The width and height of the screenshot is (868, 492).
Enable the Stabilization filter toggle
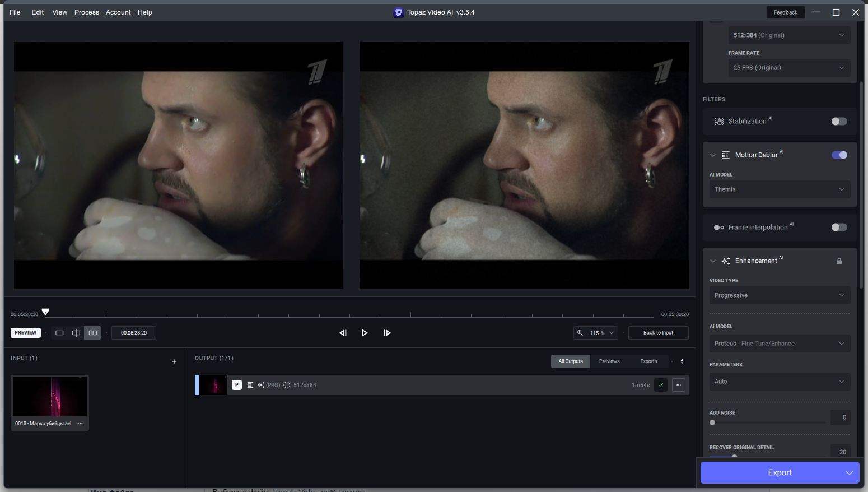pos(839,121)
